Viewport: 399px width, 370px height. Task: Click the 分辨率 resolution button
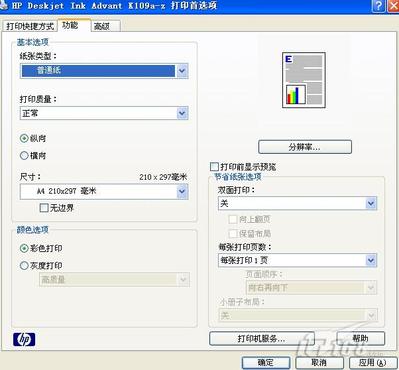tap(305, 147)
